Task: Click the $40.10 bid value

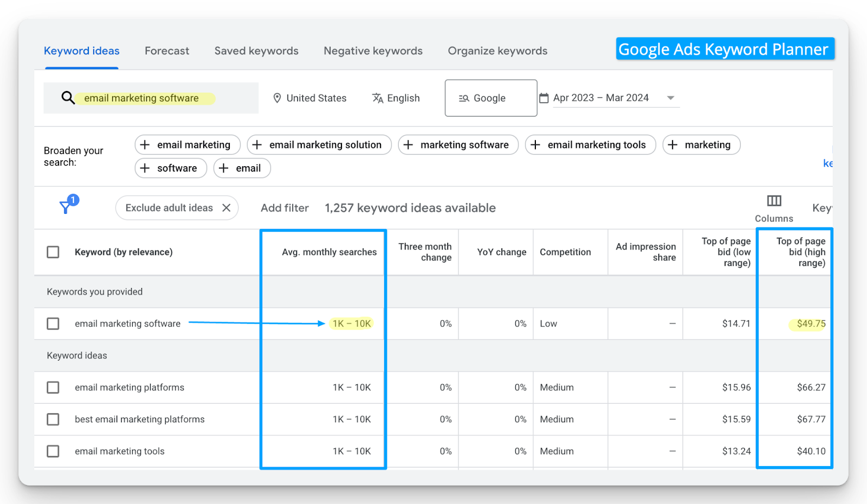Action: tap(811, 451)
